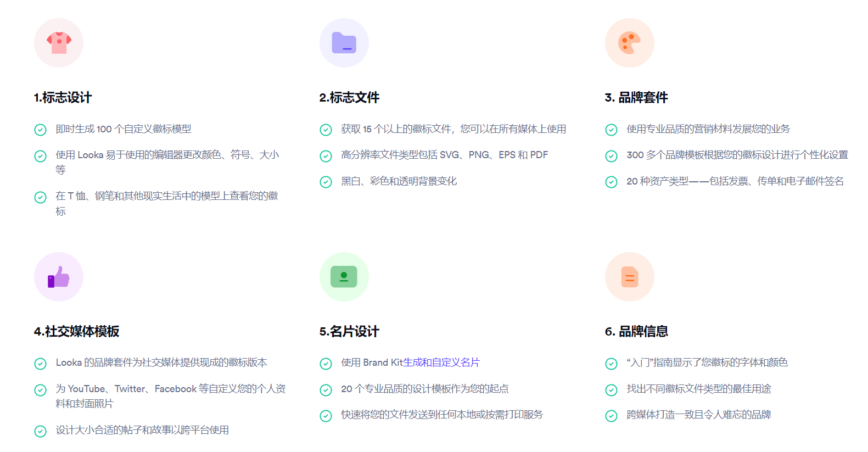
Task: Click check icon beside 即时生成 100 个自定义徽标模型
Action: 41,130
